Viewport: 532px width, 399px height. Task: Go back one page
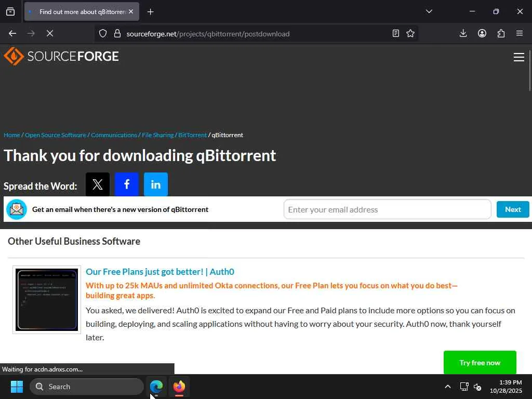point(12,33)
